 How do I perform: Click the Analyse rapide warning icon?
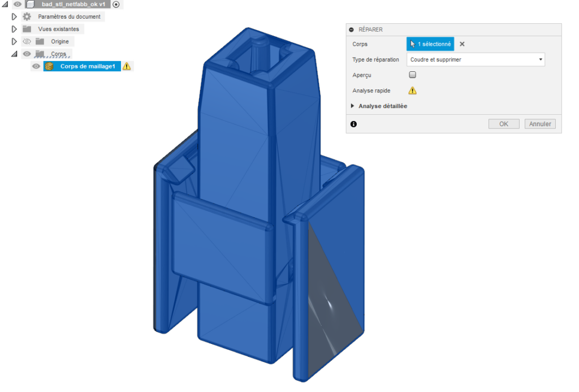(412, 91)
